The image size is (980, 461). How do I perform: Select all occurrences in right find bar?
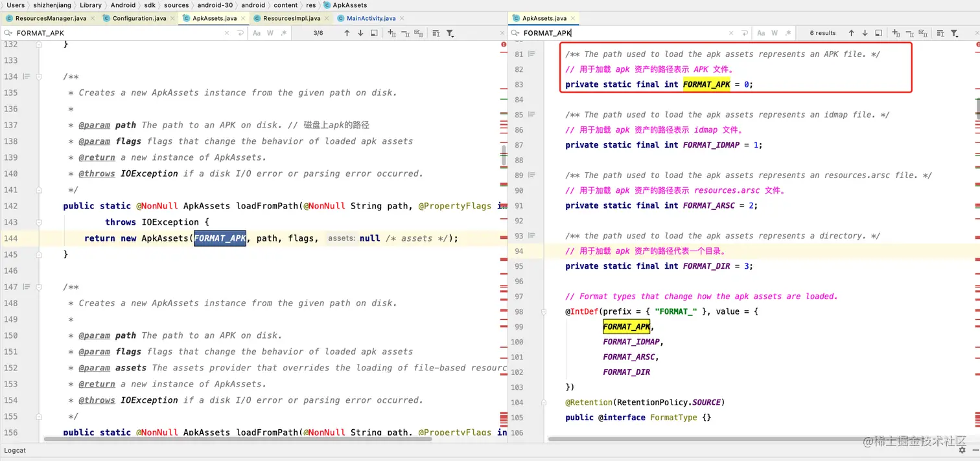click(923, 33)
